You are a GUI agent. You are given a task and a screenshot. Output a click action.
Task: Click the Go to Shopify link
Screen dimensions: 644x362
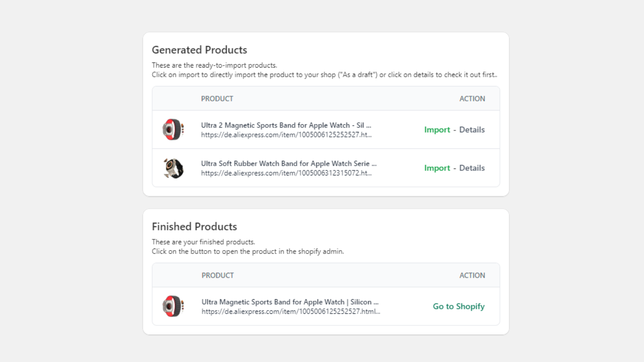pos(458,306)
